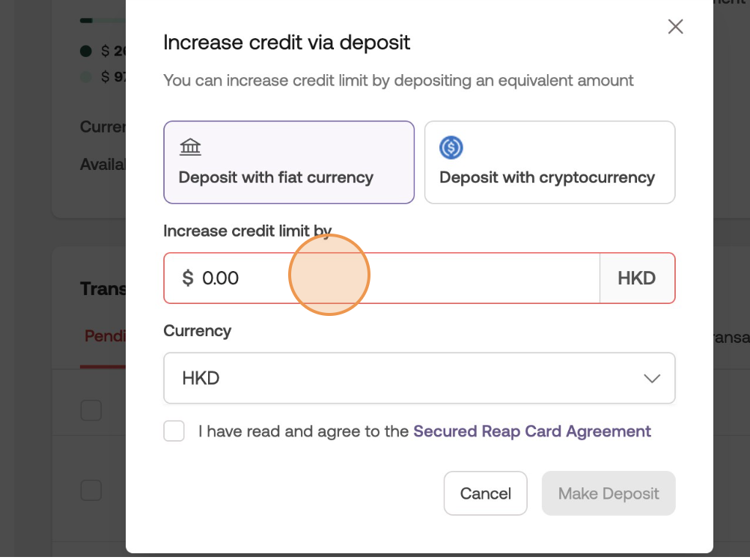Open the Secured Reap Card Agreement link

(x=531, y=431)
